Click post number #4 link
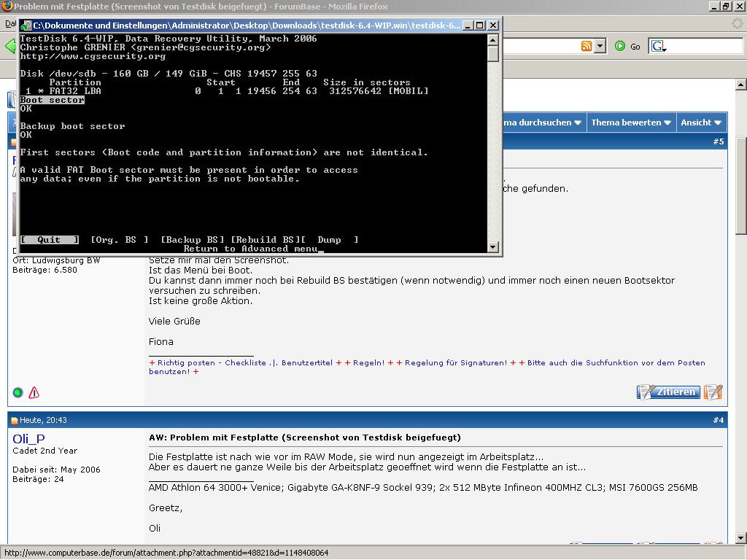 [719, 420]
